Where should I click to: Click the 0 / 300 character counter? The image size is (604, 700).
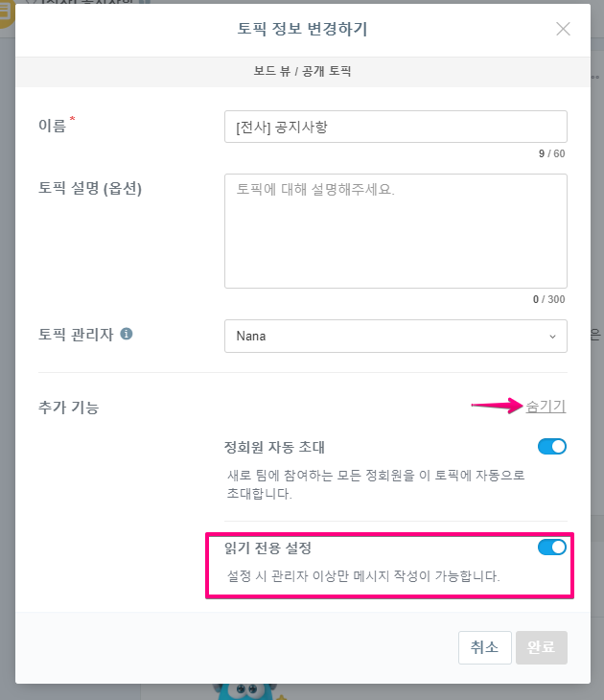[x=548, y=299]
